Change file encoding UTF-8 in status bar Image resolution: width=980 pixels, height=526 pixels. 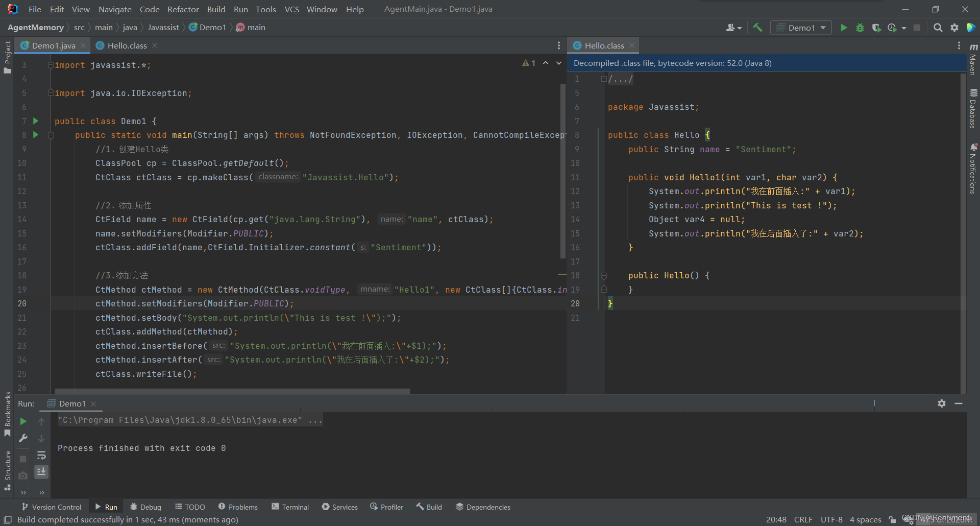pyautogui.click(x=831, y=519)
